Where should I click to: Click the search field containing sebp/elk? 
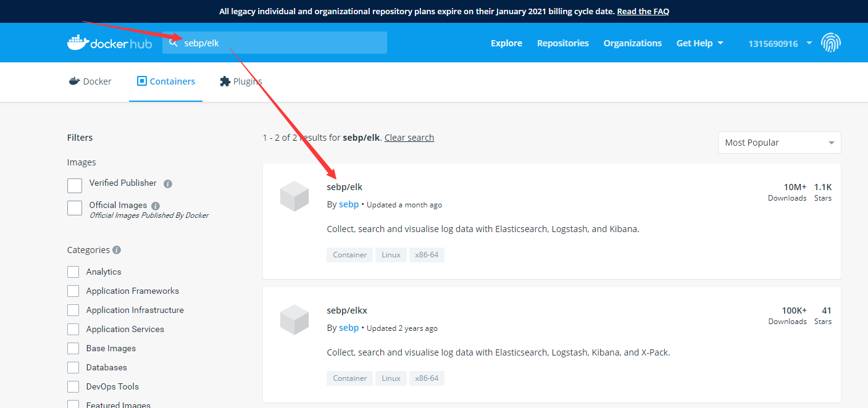tap(275, 43)
